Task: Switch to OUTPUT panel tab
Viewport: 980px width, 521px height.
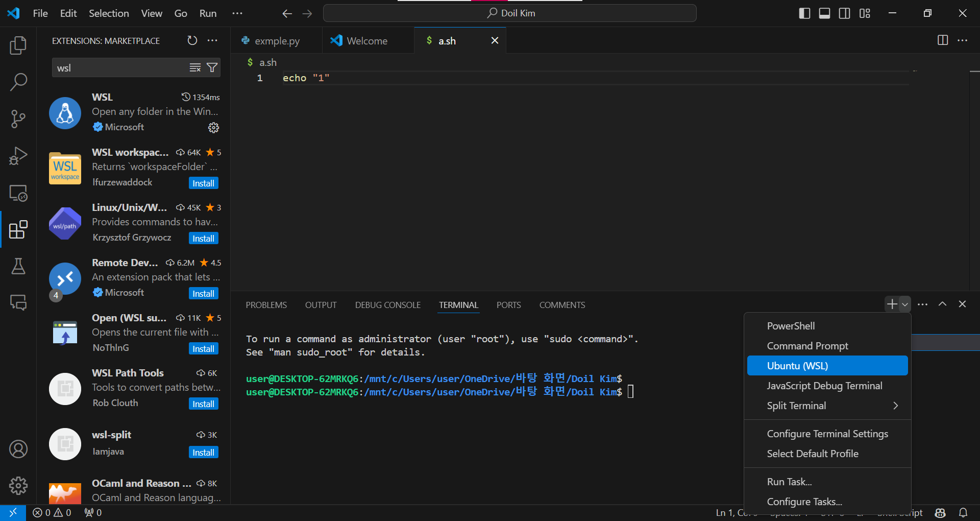Action: pos(321,305)
